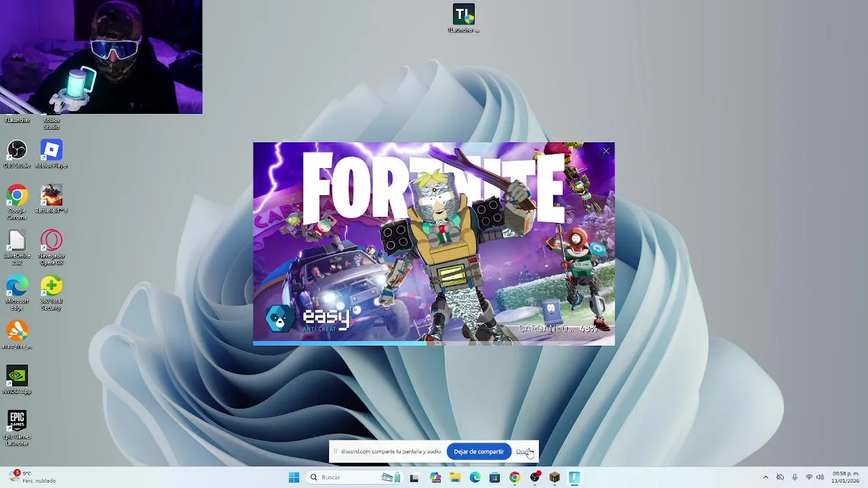Switch to OBS Studio in taskbar
Viewport: 868px width, 488px height.
tap(534, 477)
